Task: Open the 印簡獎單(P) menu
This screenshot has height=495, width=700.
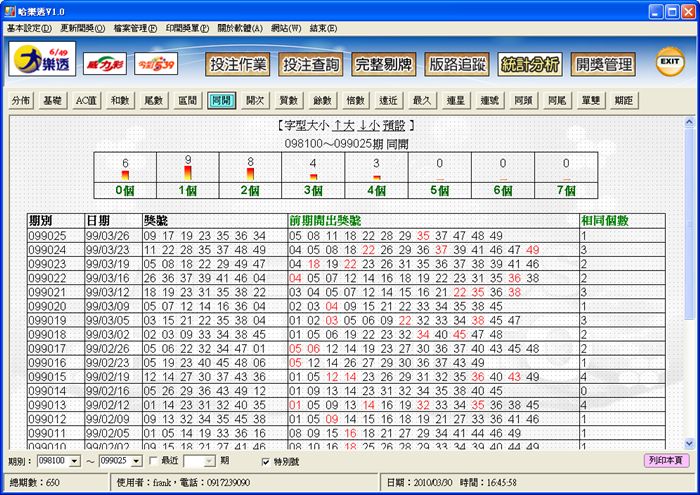Action: (188, 28)
